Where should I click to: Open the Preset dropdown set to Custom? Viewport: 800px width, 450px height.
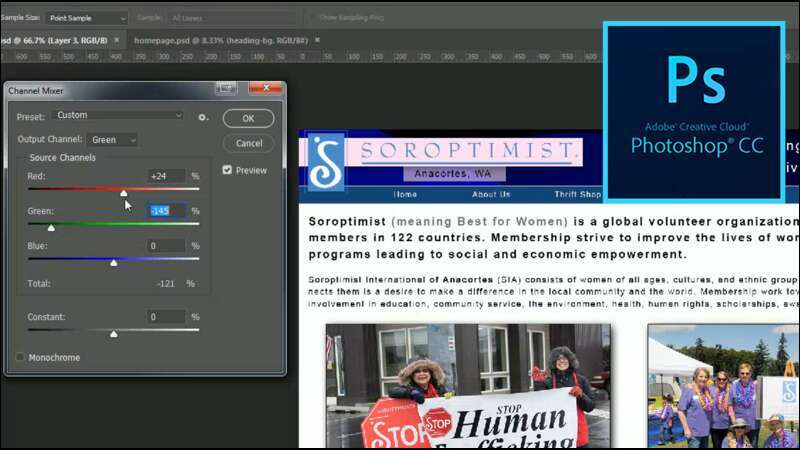pos(118,115)
